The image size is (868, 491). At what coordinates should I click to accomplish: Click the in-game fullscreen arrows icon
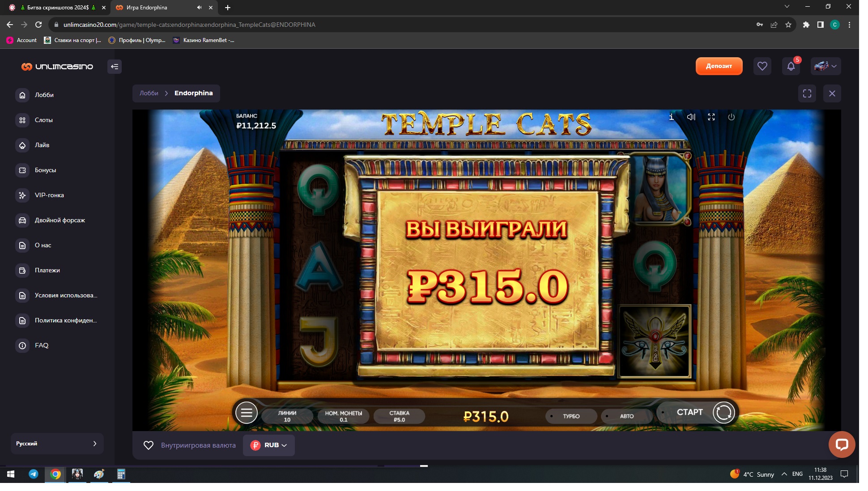pos(711,117)
